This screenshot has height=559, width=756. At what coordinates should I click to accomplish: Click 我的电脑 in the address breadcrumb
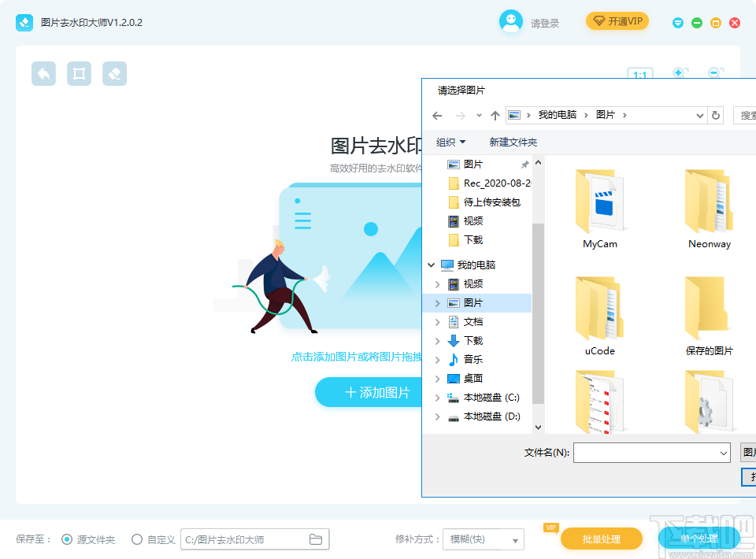pyautogui.click(x=558, y=115)
